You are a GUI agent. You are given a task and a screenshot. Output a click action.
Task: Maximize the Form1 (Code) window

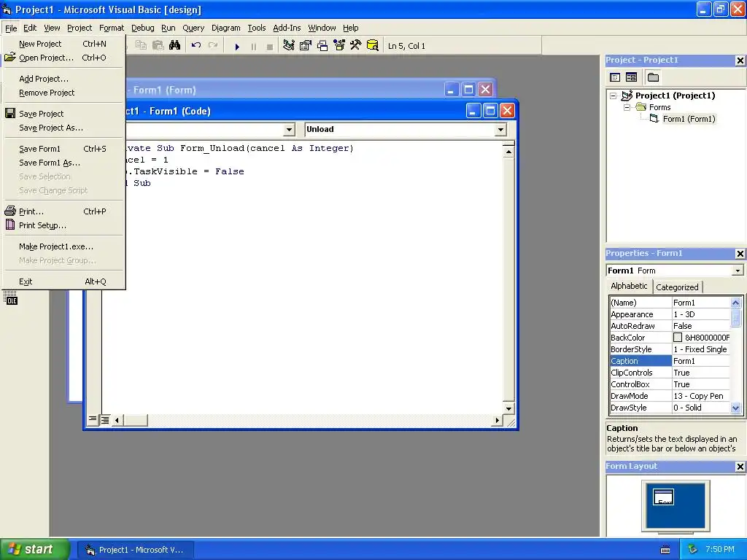pyautogui.click(x=489, y=111)
